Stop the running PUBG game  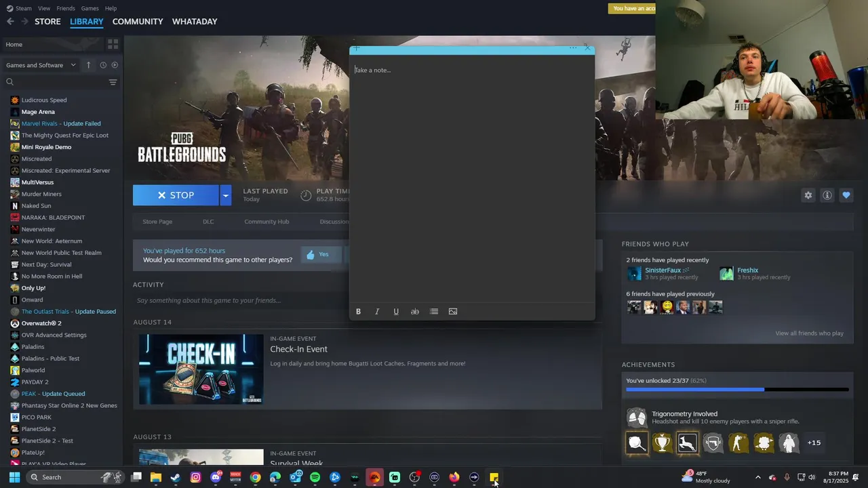[176, 195]
